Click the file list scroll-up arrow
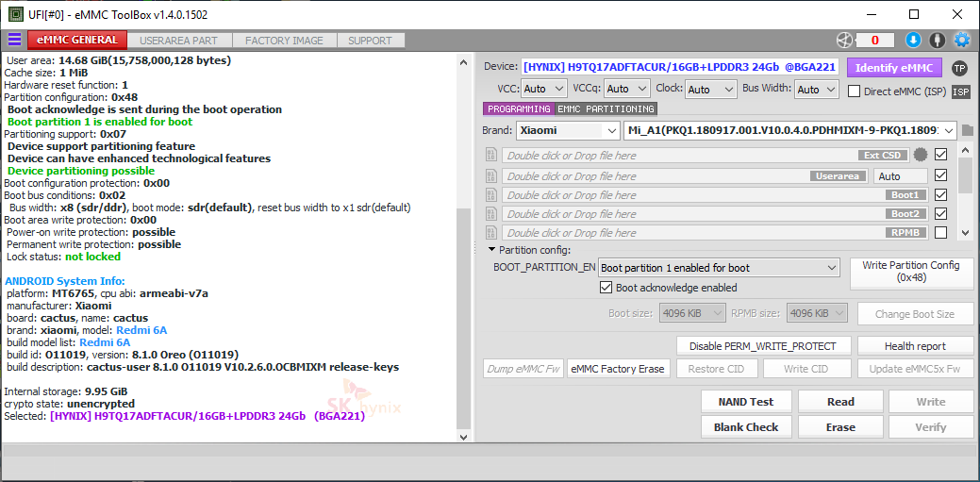This screenshot has height=482, width=980. pyautogui.click(x=965, y=151)
